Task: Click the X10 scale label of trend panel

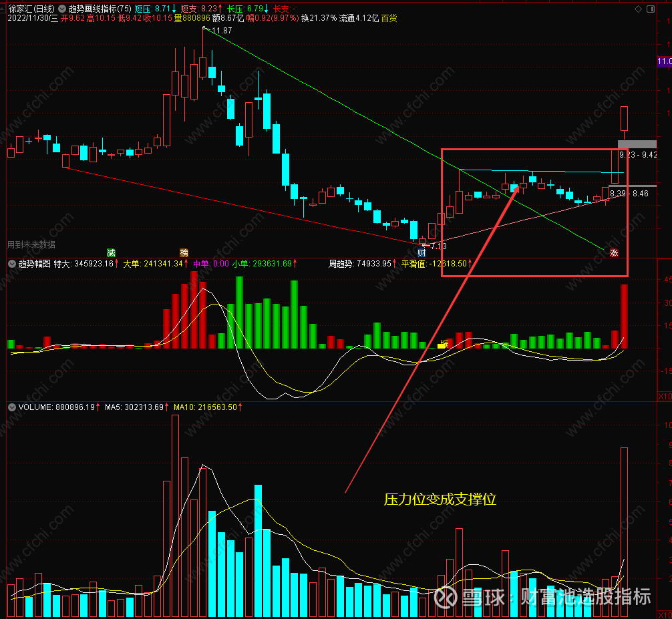Action: pyautogui.click(x=665, y=397)
